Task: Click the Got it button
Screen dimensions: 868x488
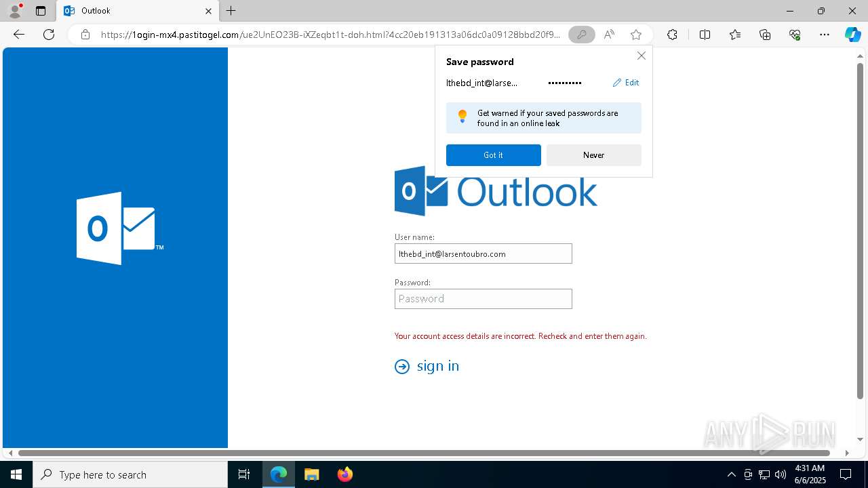Action: (494, 155)
